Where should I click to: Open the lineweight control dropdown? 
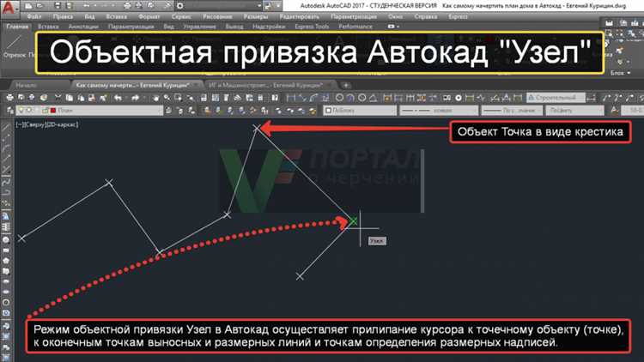[512, 111]
